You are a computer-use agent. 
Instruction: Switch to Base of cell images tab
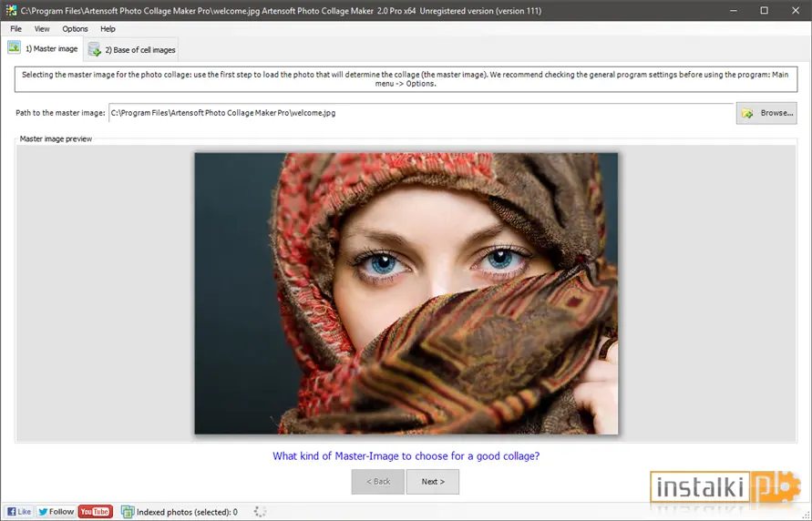131,50
